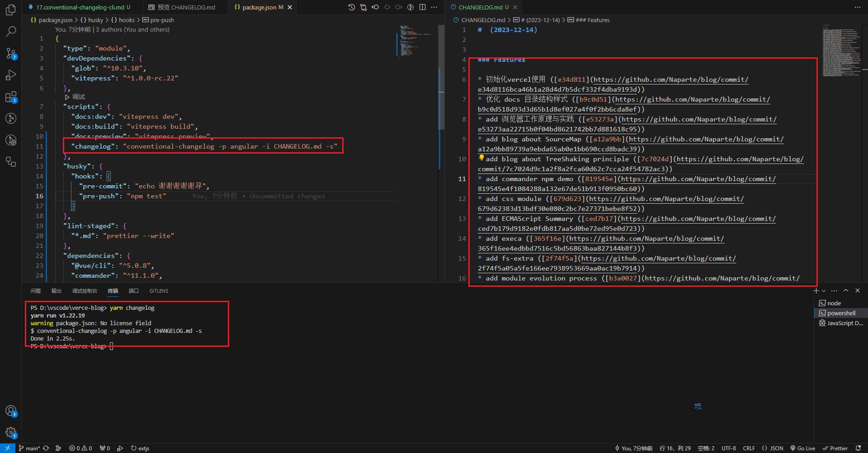Create a new terminal with plus icon
Image resolution: width=868 pixels, height=453 pixels.
click(x=816, y=291)
